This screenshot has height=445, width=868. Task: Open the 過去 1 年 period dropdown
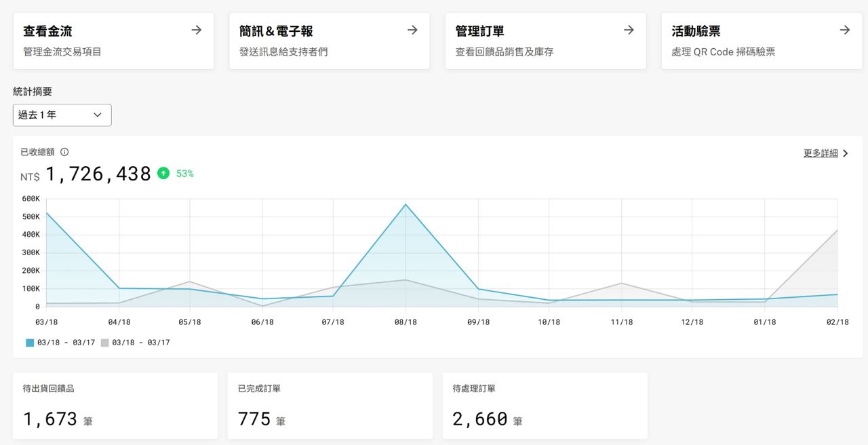click(x=62, y=115)
